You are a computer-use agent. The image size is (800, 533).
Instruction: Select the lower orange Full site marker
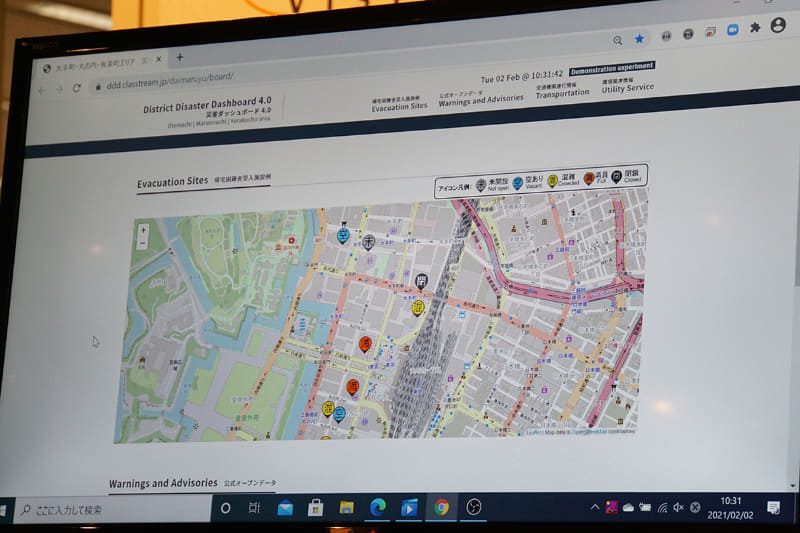tap(353, 387)
